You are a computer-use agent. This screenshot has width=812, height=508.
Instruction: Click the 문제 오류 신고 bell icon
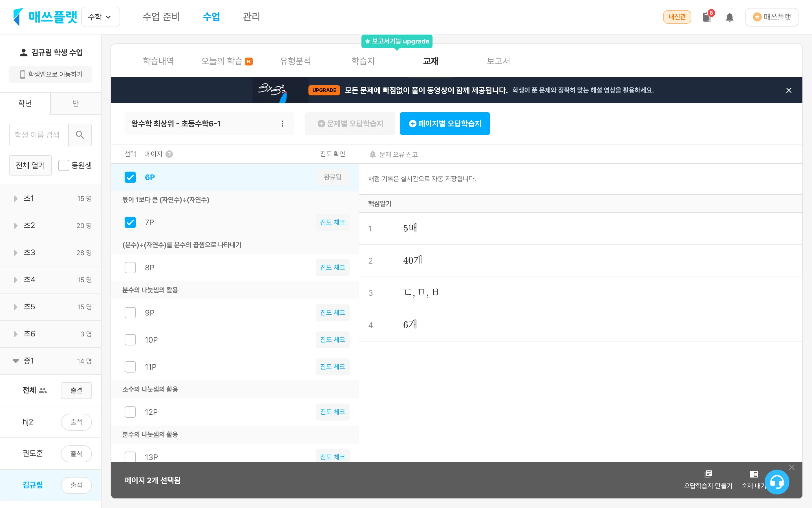point(372,154)
